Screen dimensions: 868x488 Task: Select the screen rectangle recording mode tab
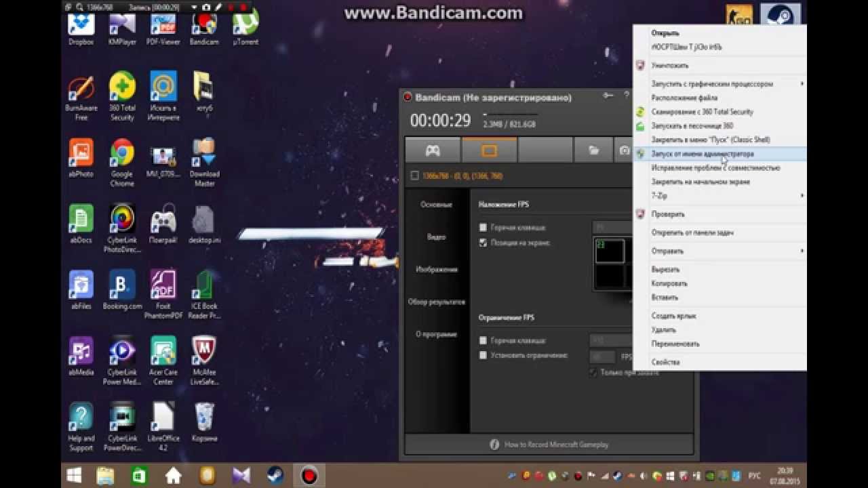490,150
